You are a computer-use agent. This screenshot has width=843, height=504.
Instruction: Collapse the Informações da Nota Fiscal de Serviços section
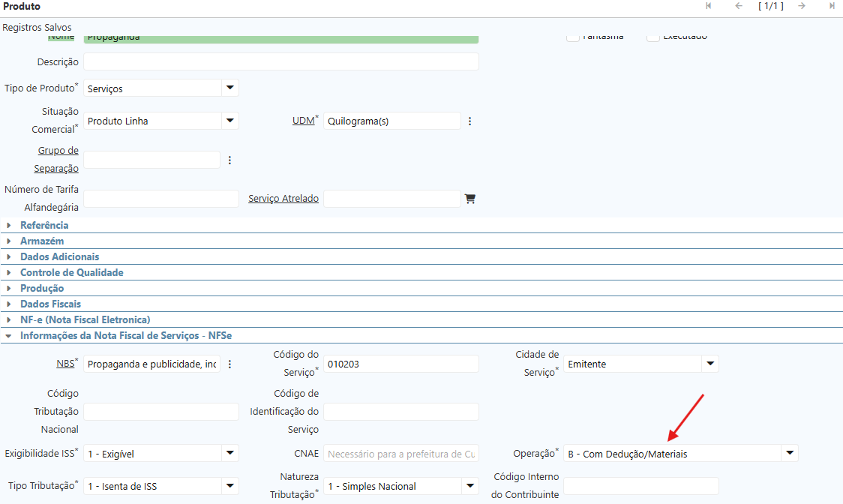[125, 335]
